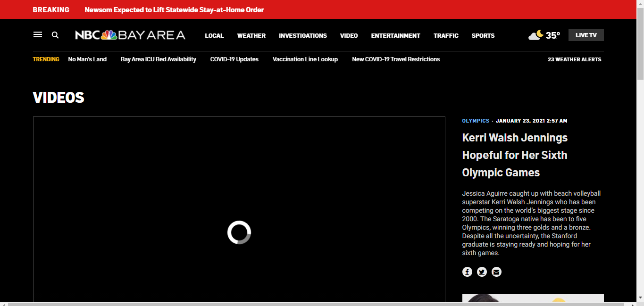Open the hamburger navigation menu

coord(38,35)
